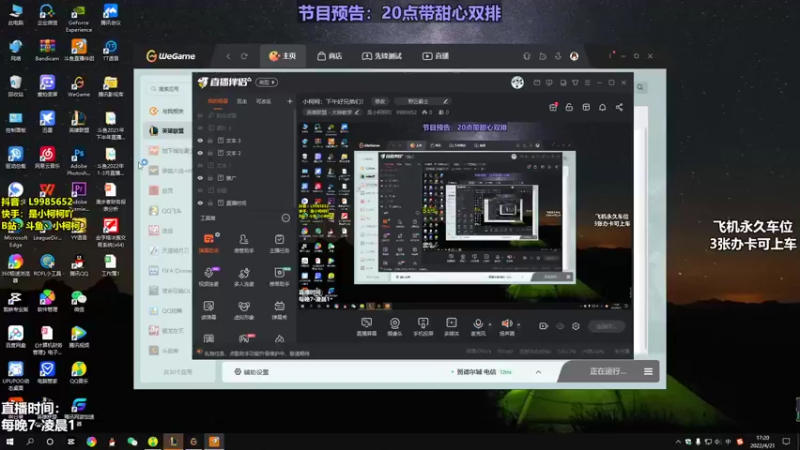800x450 pixels.
Task: Click the layout icon beside the bell
Action: 586,107
